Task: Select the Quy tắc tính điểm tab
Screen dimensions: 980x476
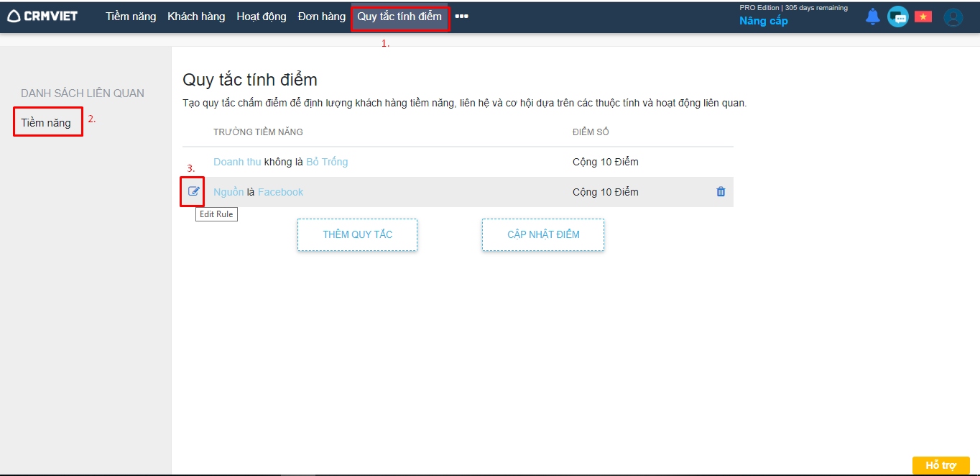Action: click(x=399, y=17)
